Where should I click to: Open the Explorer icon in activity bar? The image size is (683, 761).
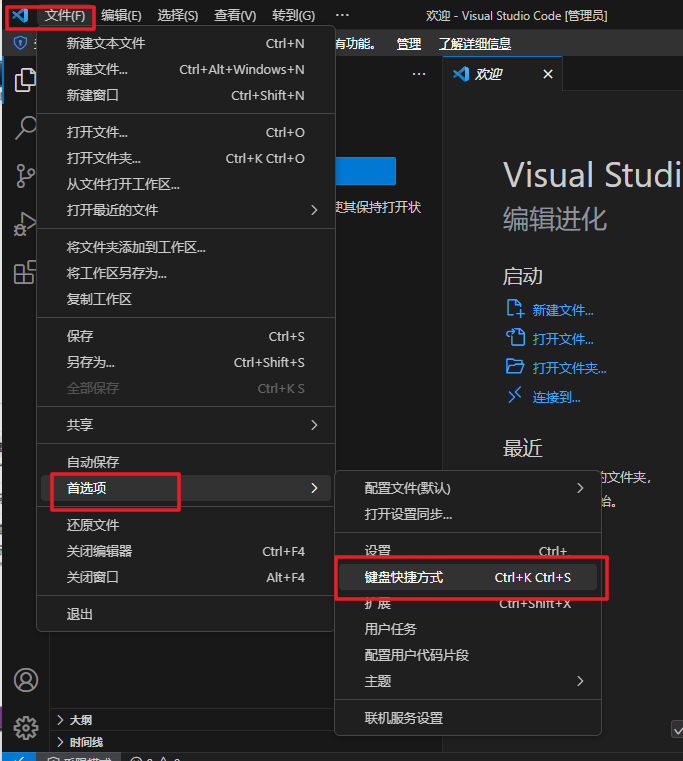click(25, 80)
